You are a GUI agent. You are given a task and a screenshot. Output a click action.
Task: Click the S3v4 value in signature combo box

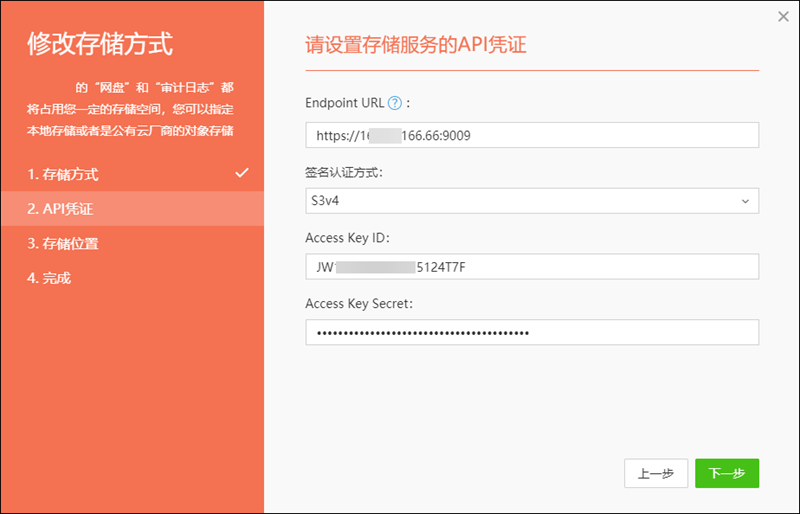326,201
